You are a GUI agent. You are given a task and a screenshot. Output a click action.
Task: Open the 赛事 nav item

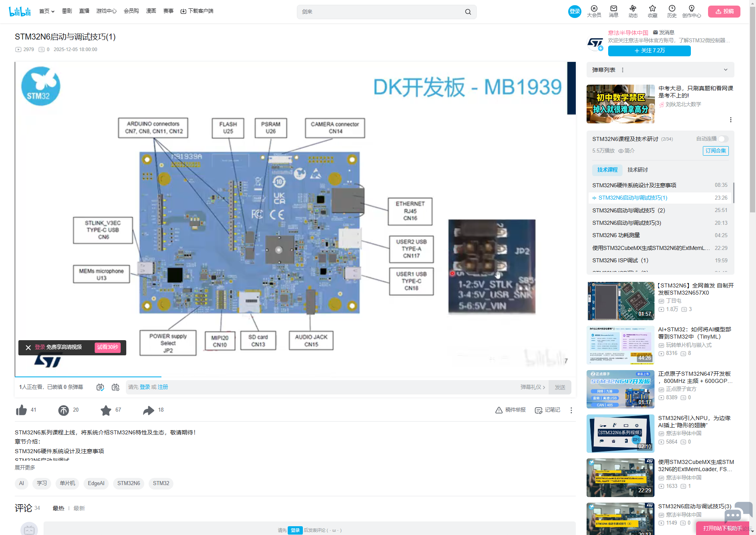(x=168, y=11)
